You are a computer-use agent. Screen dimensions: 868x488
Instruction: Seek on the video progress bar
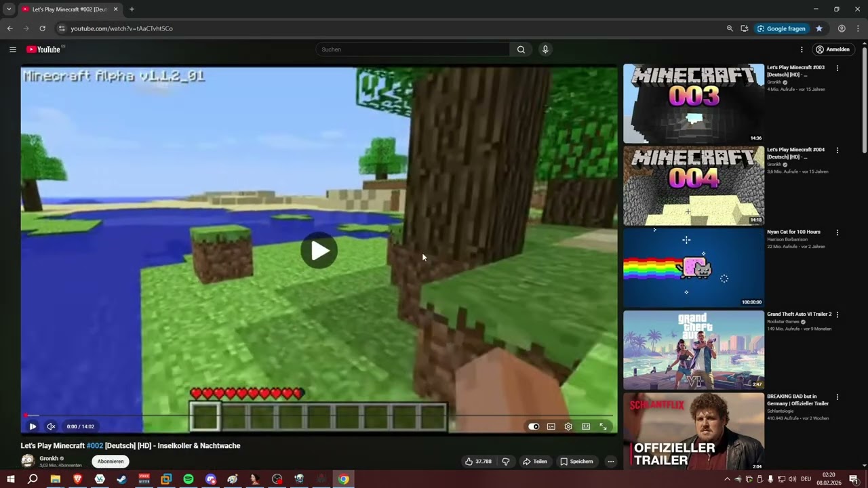tap(319, 415)
